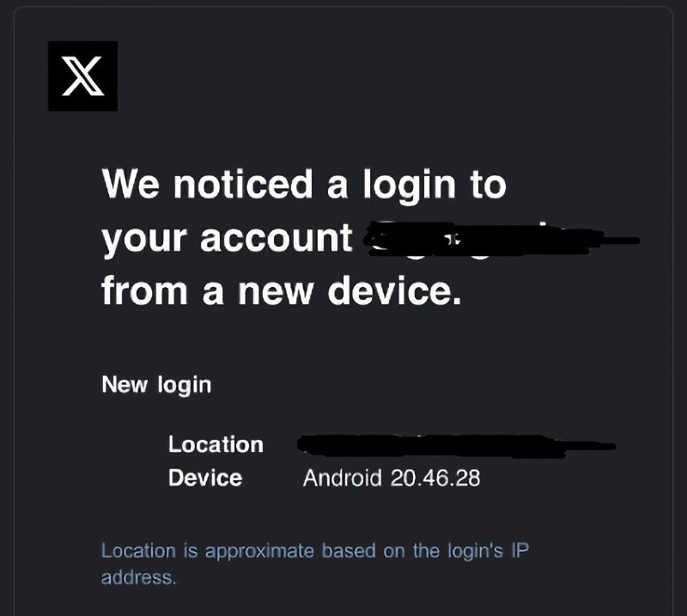Click the word "login" in "New login"
The width and height of the screenshot is (687, 616).
[x=185, y=386]
